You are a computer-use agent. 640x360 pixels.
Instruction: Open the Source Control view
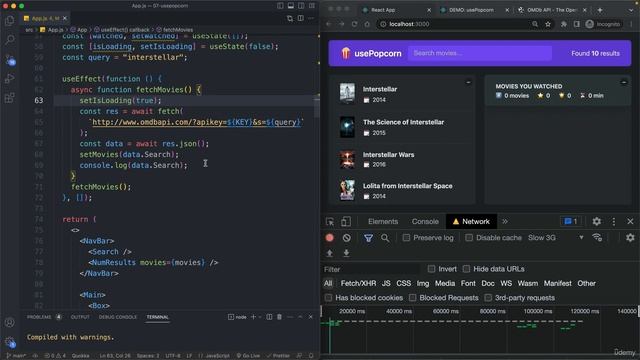pos(10,60)
